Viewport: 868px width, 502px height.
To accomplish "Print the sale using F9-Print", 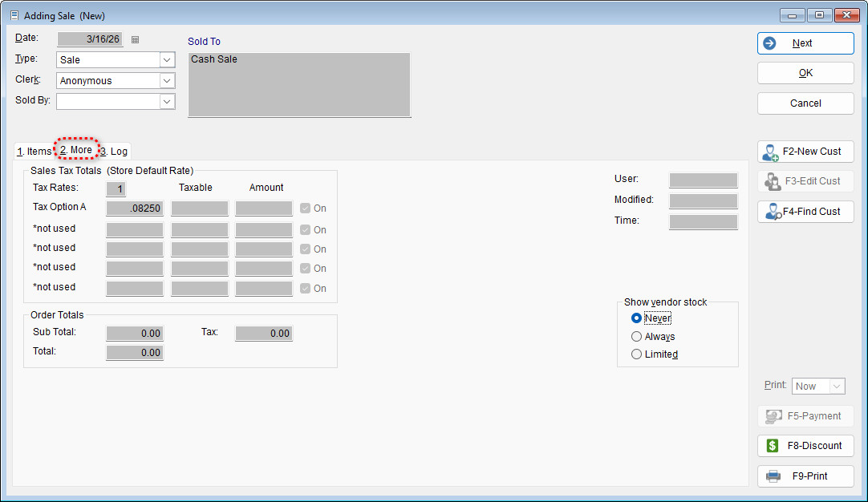I will pos(805,476).
